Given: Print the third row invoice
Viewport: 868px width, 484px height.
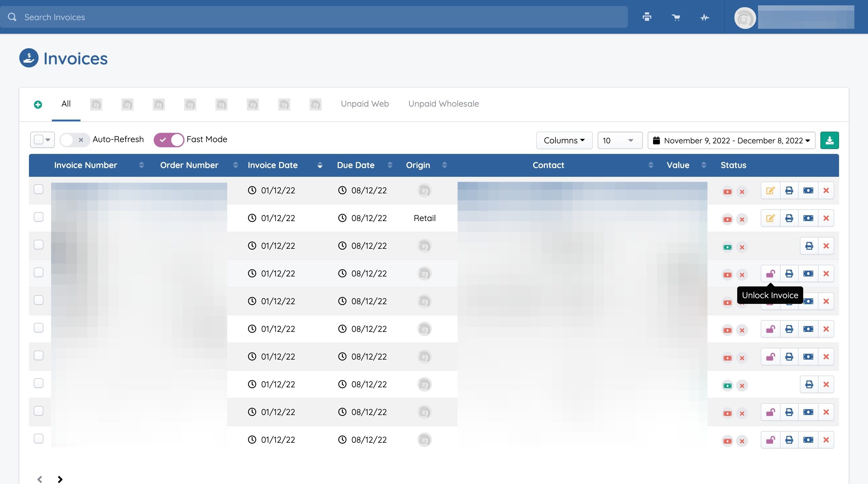Looking at the screenshot, I should (x=809, y=246).
